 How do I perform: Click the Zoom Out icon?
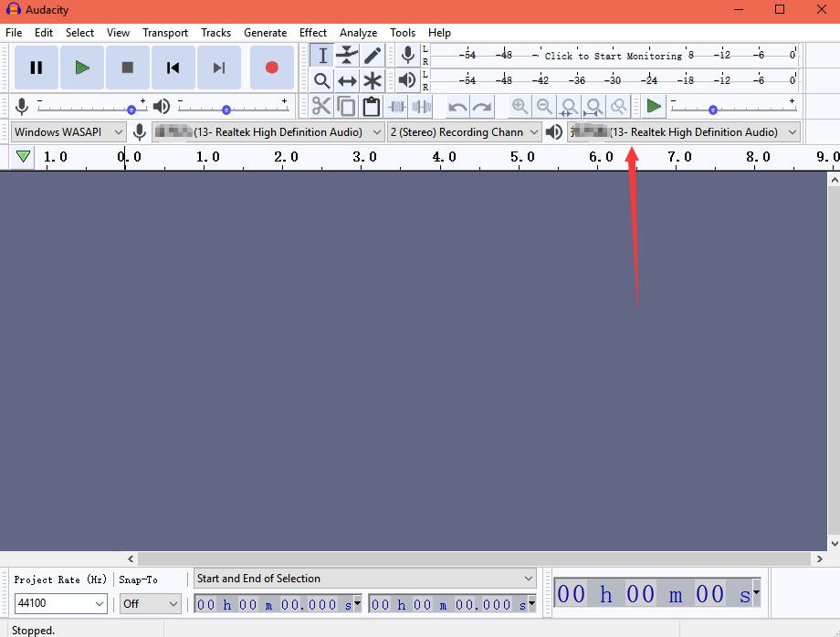544,107
